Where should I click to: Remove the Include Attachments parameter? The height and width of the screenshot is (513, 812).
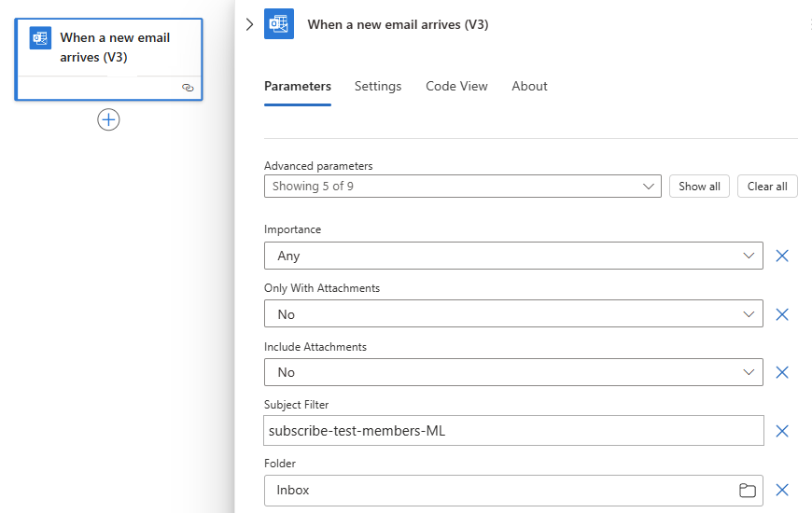782,372
